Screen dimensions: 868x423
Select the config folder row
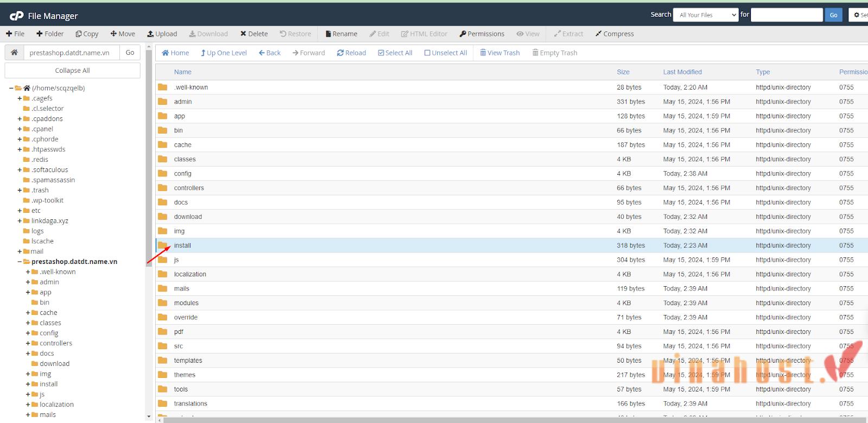[512, 173]
